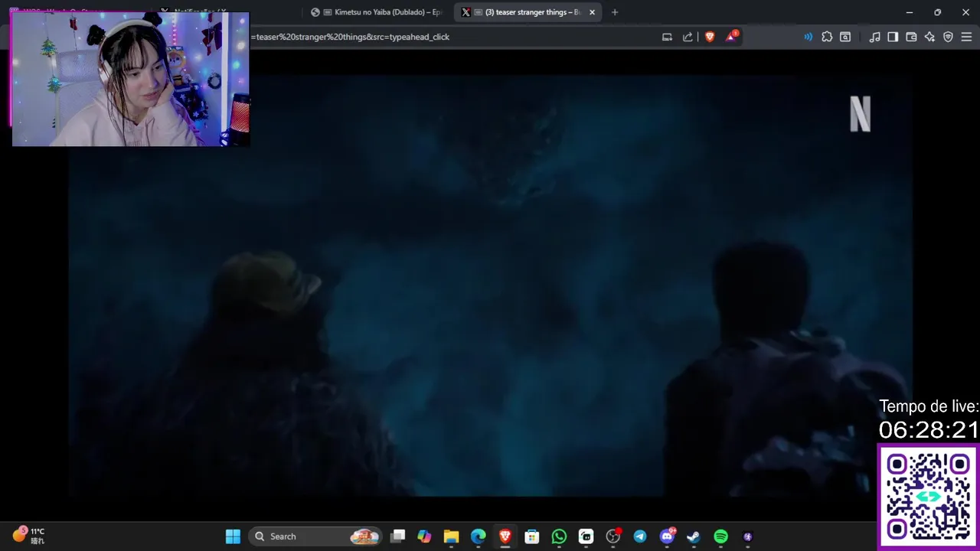Open Spotify from the taskbar
Screen dimensions: 980x551
[720, 536]
